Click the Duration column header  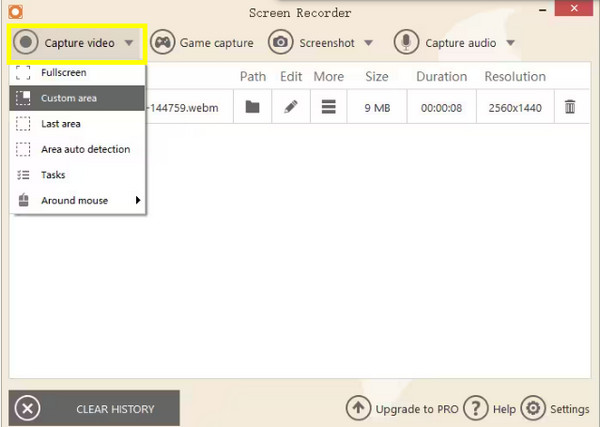(x=442, y=77)
